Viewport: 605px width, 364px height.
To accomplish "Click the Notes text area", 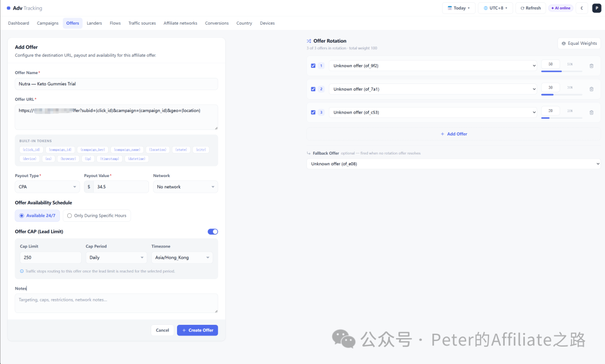I will (116, 303).
